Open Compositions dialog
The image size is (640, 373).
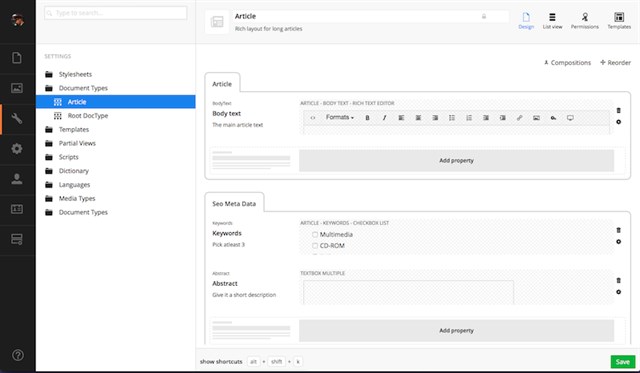coord(567,62)
